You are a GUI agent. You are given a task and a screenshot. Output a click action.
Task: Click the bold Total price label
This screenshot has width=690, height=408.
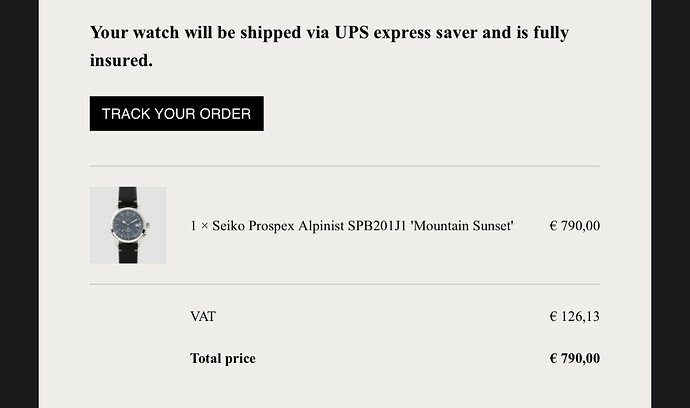pos(223,358)
